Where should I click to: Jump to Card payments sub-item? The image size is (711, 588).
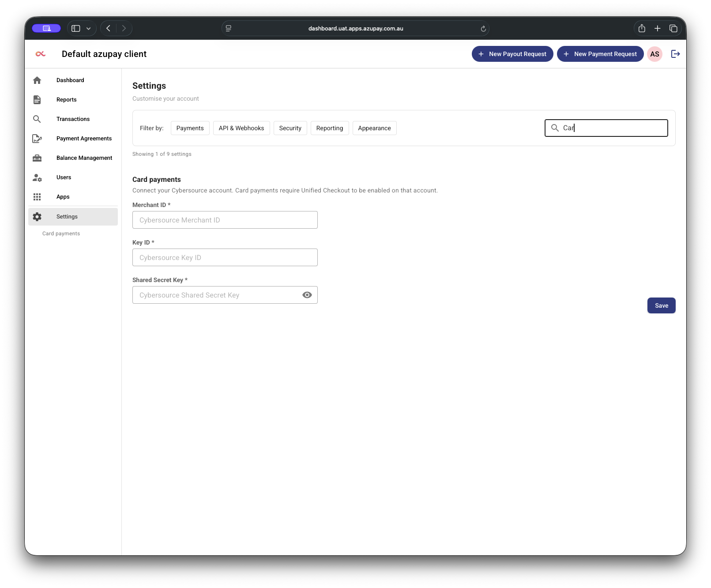click(x=61, y=234)
